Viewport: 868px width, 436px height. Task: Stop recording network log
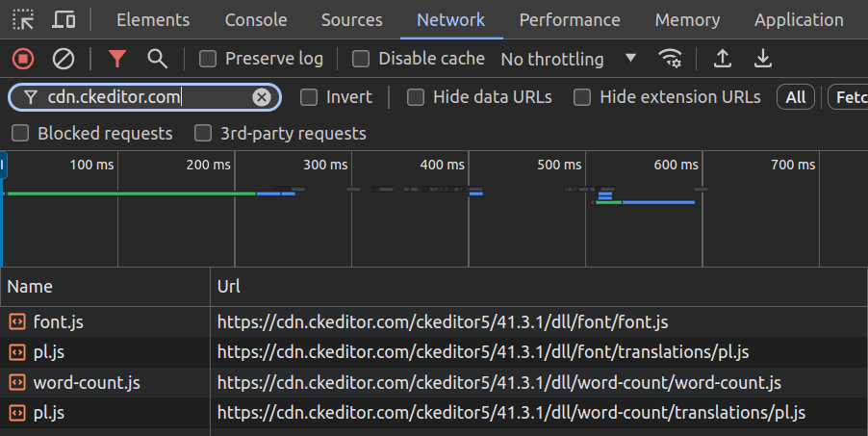23,59
